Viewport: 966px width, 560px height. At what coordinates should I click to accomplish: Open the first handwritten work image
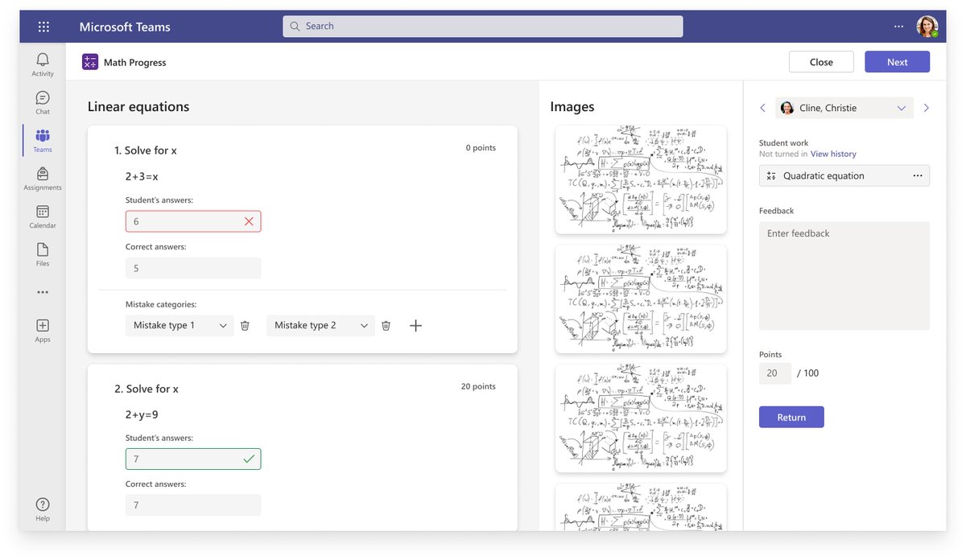point(641,179)
